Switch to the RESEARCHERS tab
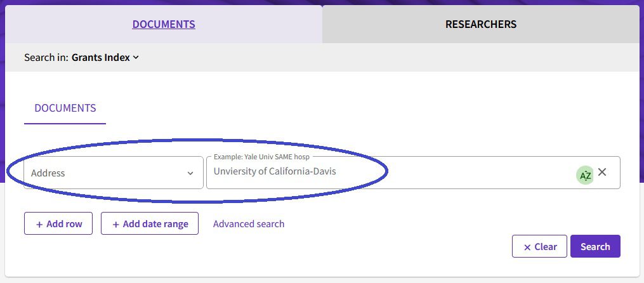The height and width of the screenshot is (283, 644). point(480,25)
